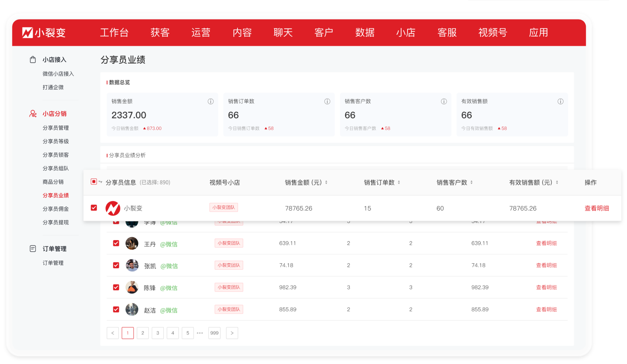Click 查看明细 for 张凯 row
The image size is (627, 364).
coord(547,266)
